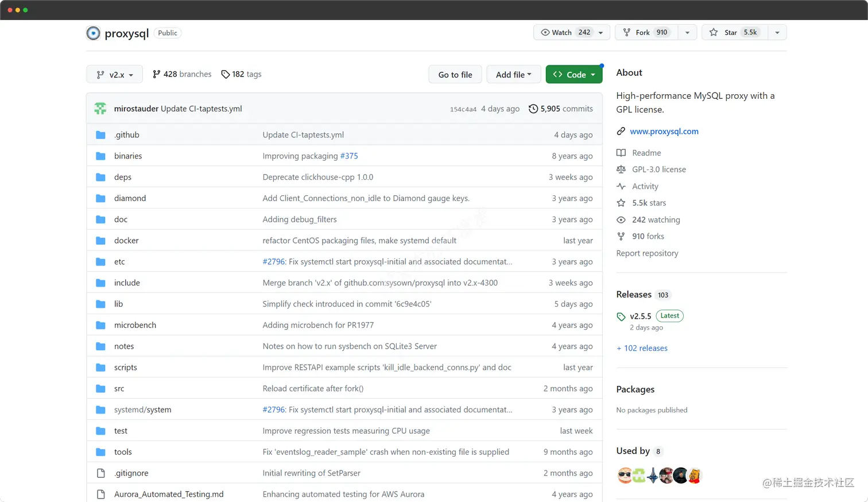Click commit message 'Reload certificate after fork()'
The image size is (868, 502).
click(x=313, y=389)
